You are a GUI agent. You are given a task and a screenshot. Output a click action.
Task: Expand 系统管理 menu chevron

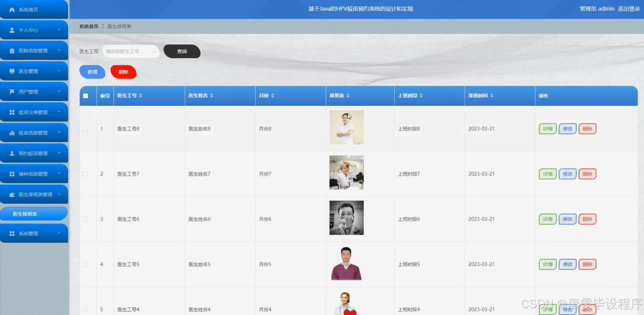59,233
